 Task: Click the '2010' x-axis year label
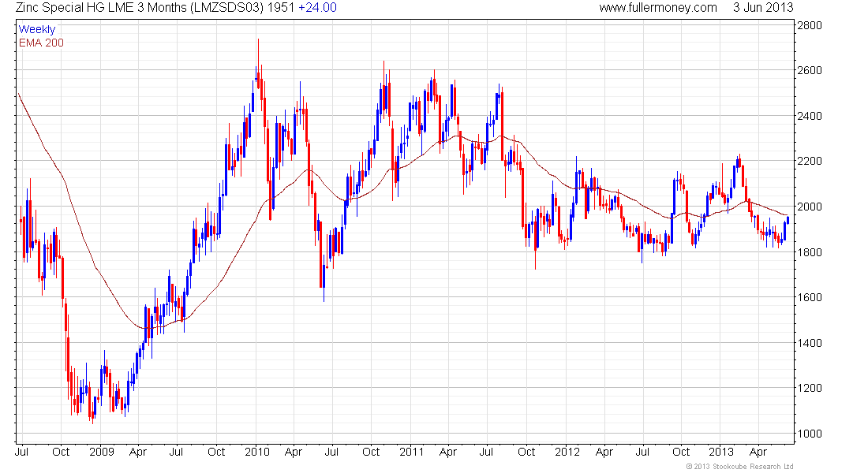click(257, 452)
